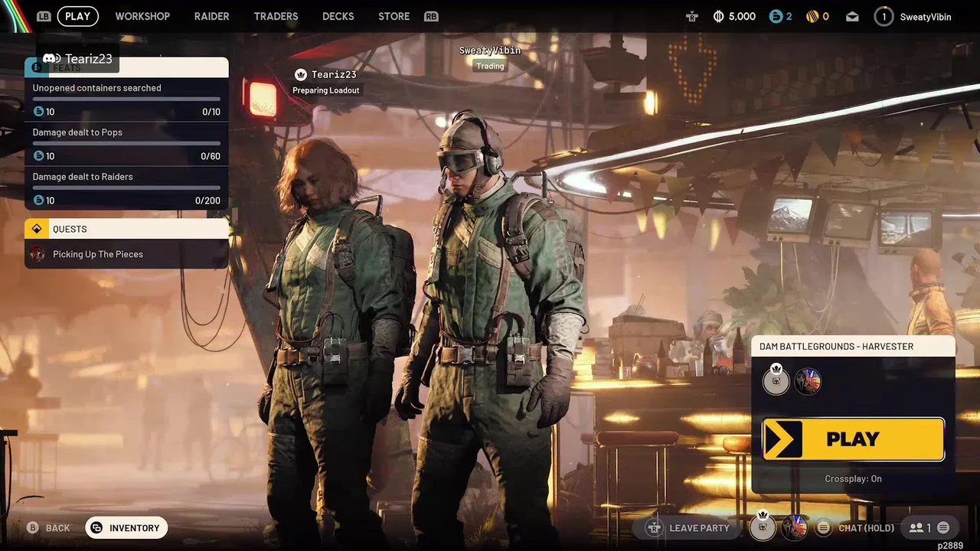
Task: Click the menu icon beside CHAT (HOLD)
Action: (x=823, y=528)
